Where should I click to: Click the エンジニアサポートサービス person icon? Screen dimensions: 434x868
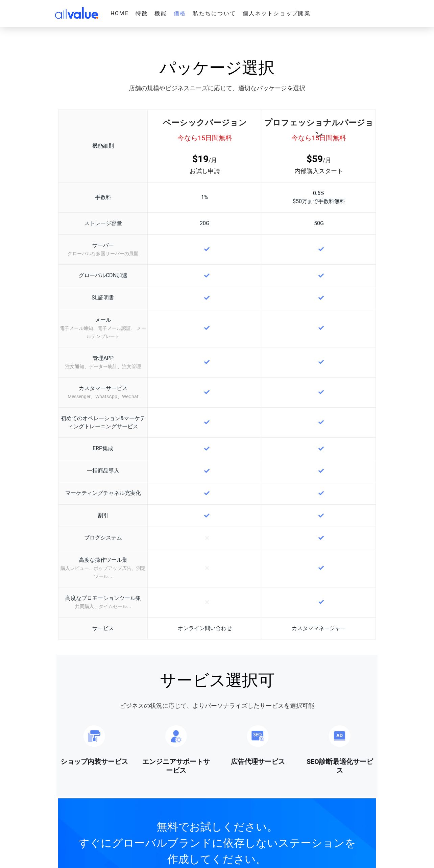tap(176, 736)
